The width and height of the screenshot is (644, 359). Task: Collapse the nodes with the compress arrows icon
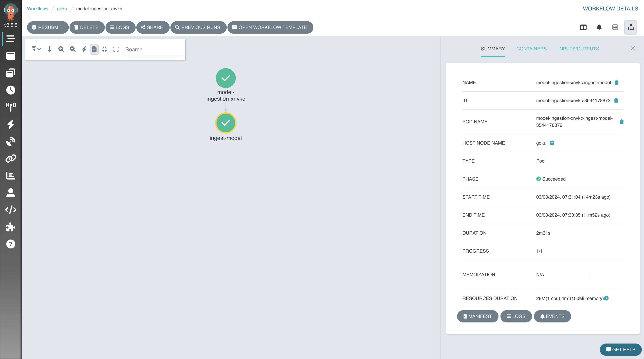pos(104,49)
